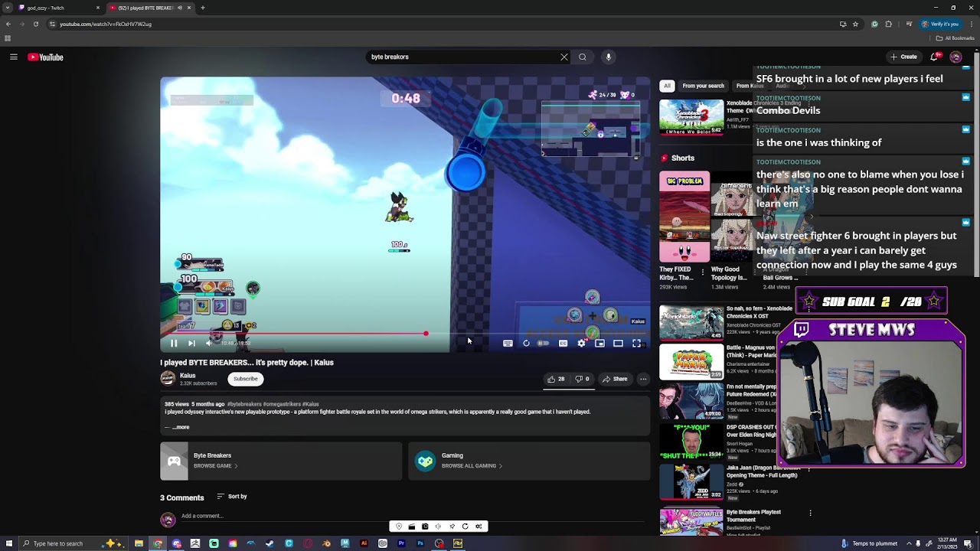Open options for the Byte Breakers Playtest Tournament video
Viewport: 980px width, 551px height.
pyautogui.click(x=810, y=513)
